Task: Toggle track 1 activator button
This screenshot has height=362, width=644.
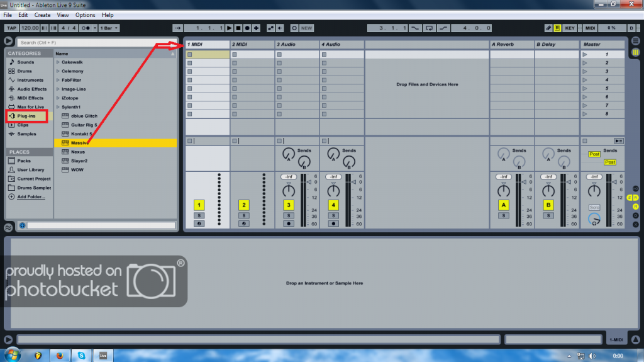Action: [199, 205]
